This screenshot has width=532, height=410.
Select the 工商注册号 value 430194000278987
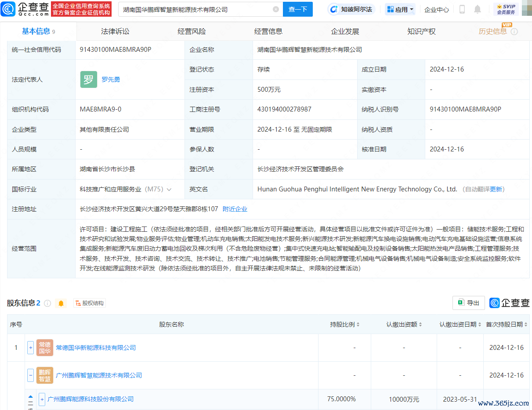click(x=284, y=109)
